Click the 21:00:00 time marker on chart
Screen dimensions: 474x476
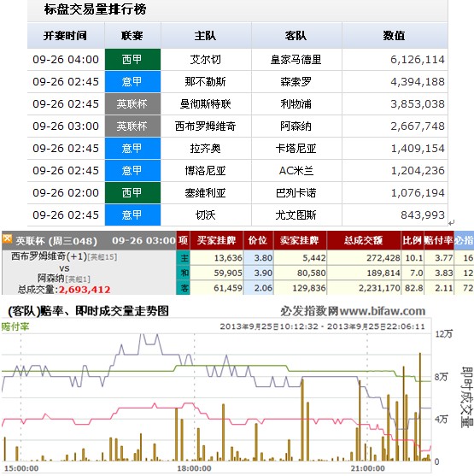368,468
